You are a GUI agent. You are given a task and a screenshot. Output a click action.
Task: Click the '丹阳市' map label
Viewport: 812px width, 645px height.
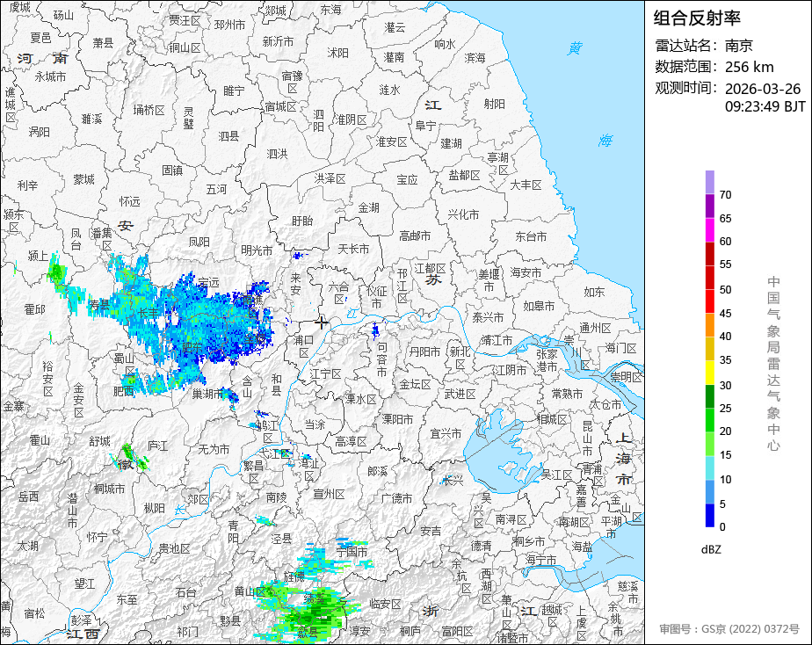[x=424, y=352]
